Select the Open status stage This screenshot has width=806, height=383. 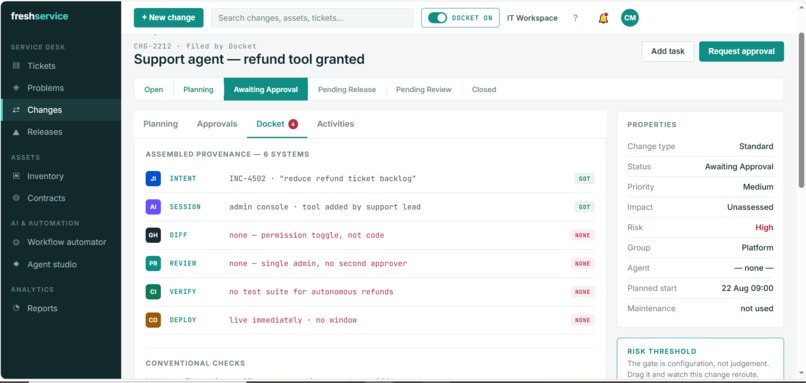[x=153, y=89]
